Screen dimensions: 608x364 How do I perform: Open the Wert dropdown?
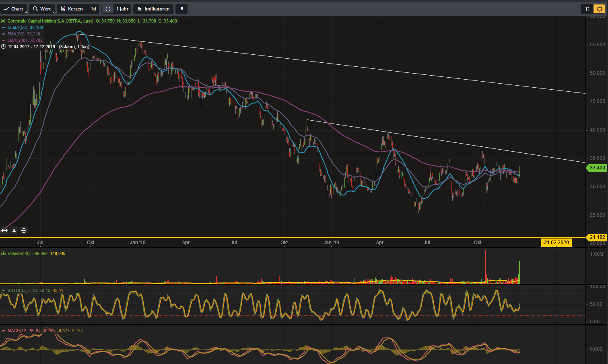41,8
